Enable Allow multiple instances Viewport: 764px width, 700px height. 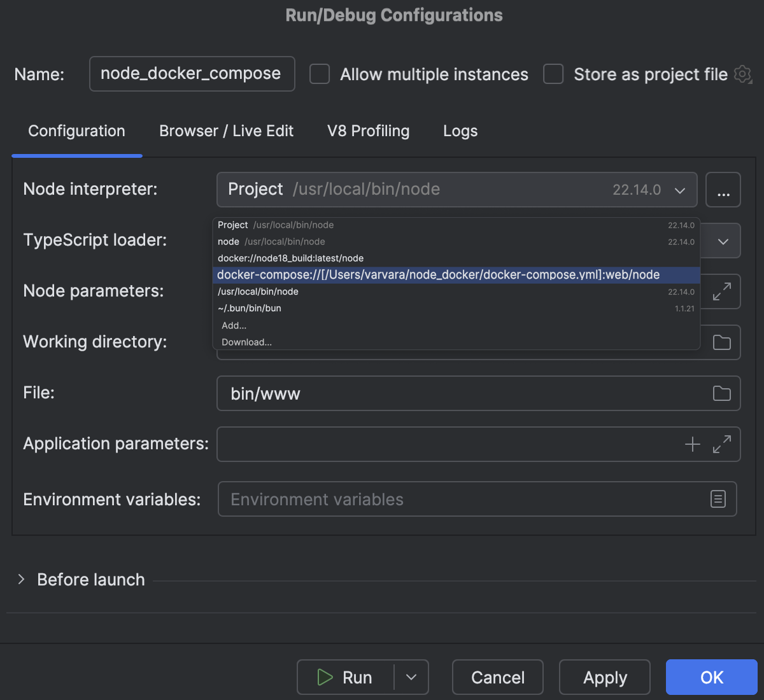click(319, 74)
